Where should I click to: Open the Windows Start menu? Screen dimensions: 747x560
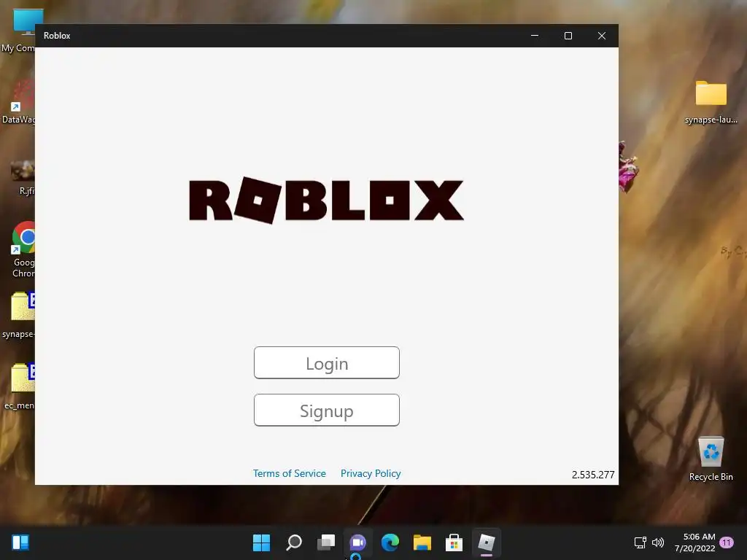(261, 542)
